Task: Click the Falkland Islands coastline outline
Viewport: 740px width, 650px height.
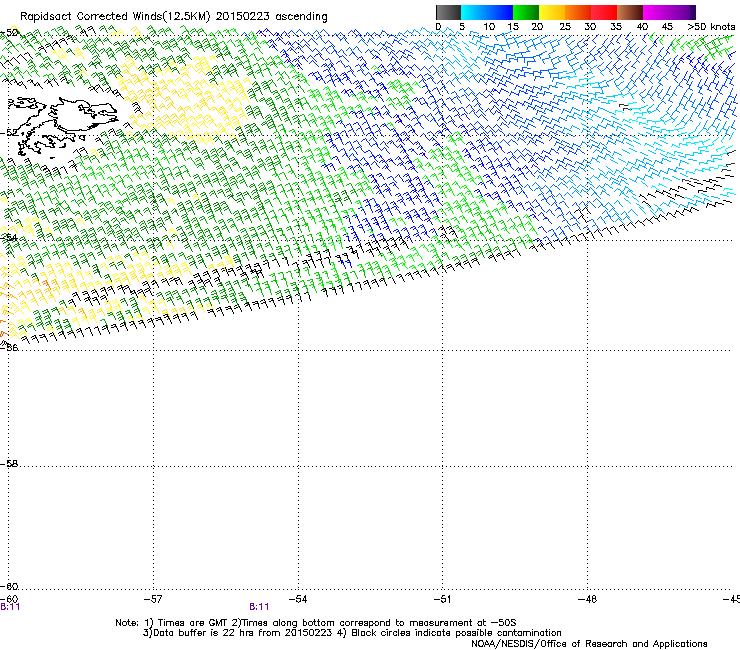Action: [x=61, y=126]
